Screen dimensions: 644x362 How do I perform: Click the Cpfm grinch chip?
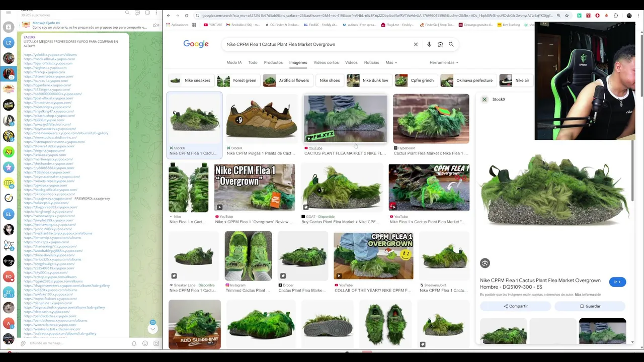click(x=416, y=80)
